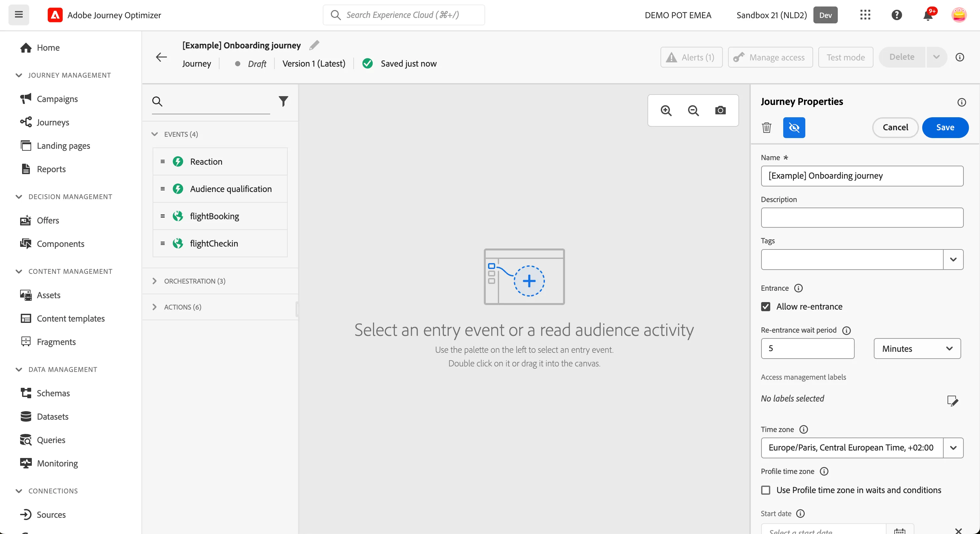The width and height of the screenshot is (980, 534).
Task: Collapse the EVENTS section
Action: click(155, 134)
